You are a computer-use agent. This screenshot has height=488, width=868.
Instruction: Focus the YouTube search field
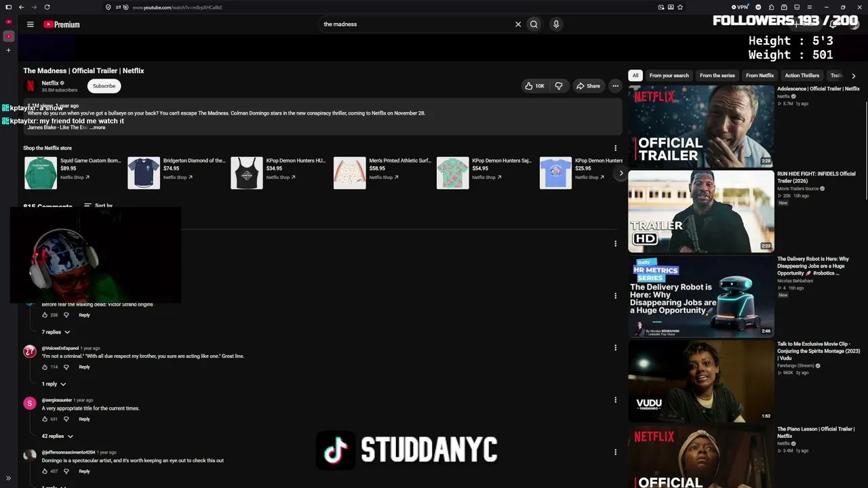pyautogui.click(x=416, y=24)
